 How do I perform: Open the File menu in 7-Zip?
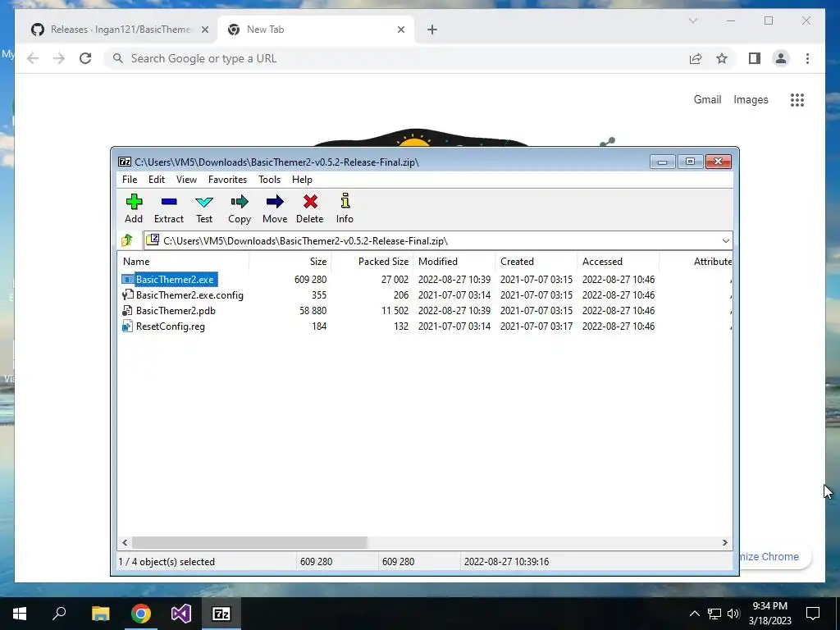(130, 180)
